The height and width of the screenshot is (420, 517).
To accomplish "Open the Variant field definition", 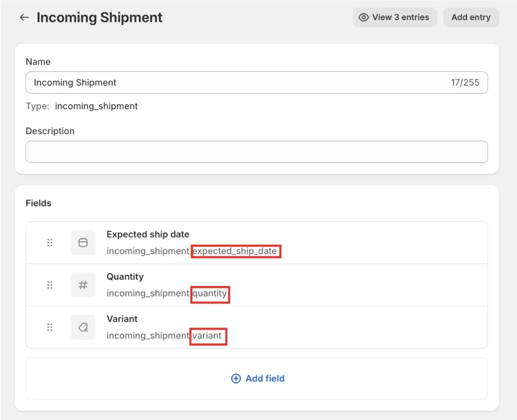I will (122, 318).
